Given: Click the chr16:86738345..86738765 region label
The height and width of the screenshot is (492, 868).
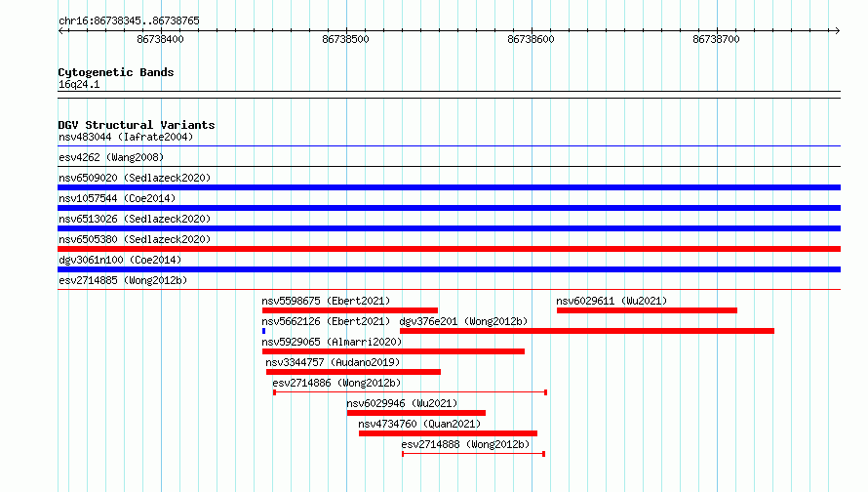Looking at the screenshot, I should 129,21.
